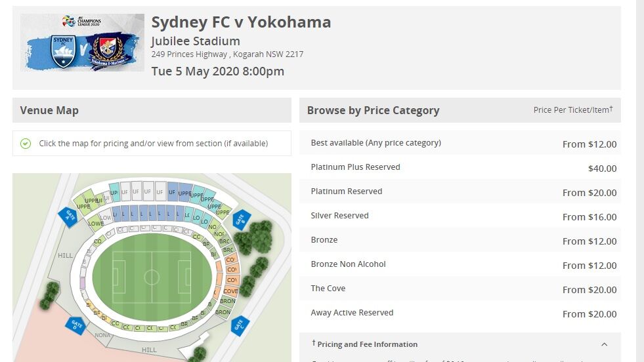
Task: Select Away Active Reserved category
Action: click(460, 313)
